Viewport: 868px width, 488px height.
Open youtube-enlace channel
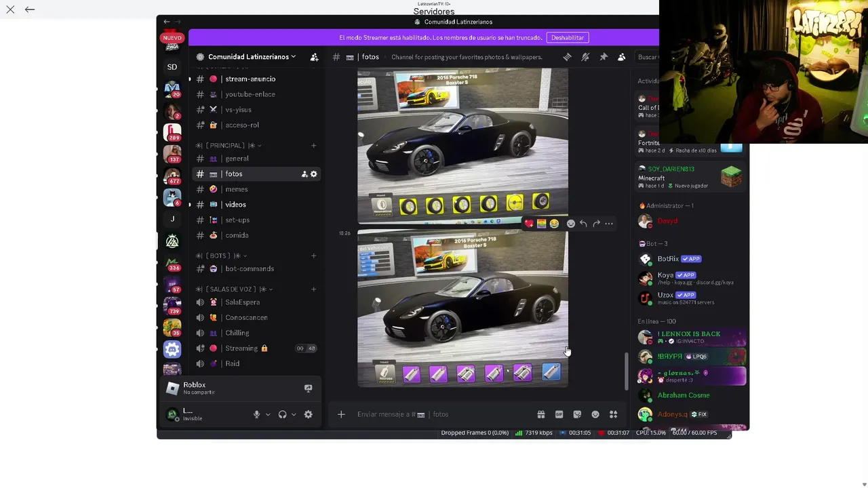[x=256, y=94]
